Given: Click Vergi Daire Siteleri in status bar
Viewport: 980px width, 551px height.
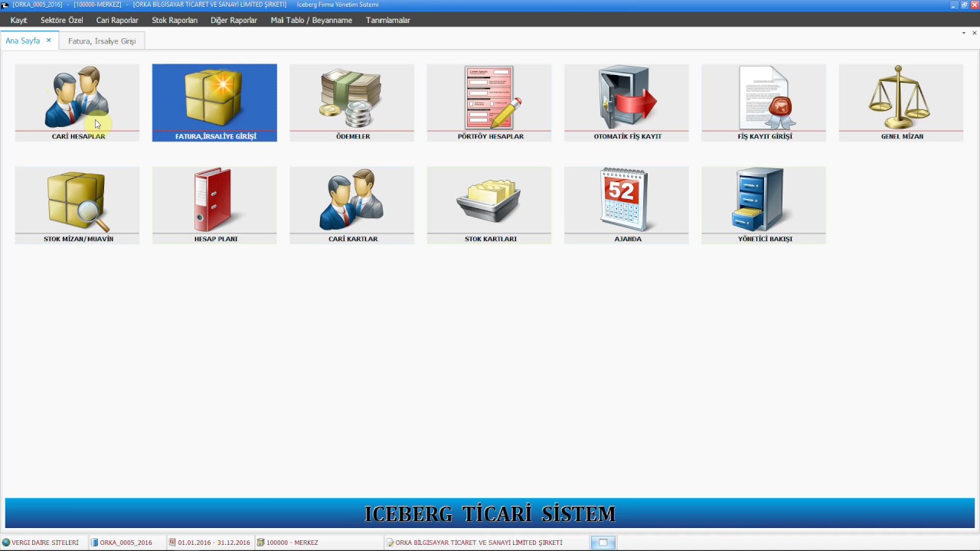Looking at the screenshot, I should point(40,543).
